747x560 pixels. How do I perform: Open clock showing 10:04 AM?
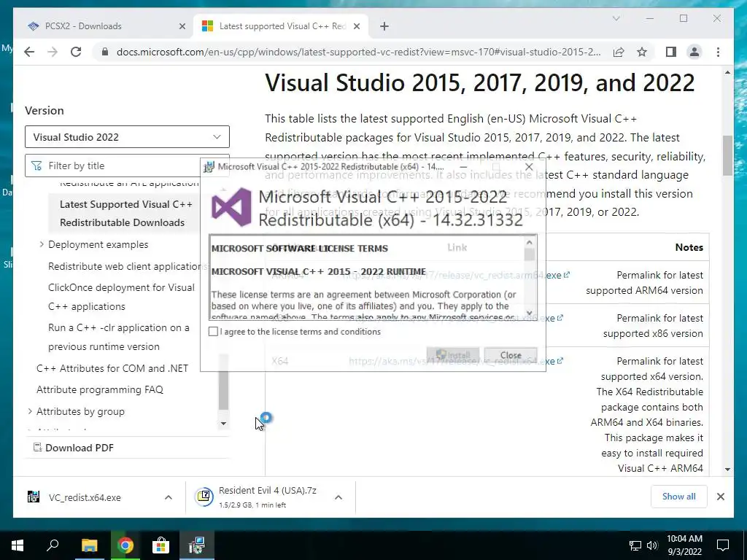click(684, 545)
